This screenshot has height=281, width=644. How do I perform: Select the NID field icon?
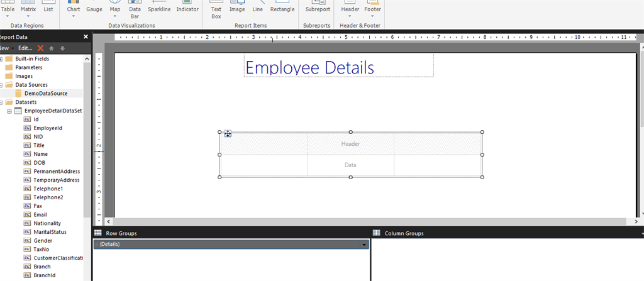pyautogui.click(x=28, y=137)
